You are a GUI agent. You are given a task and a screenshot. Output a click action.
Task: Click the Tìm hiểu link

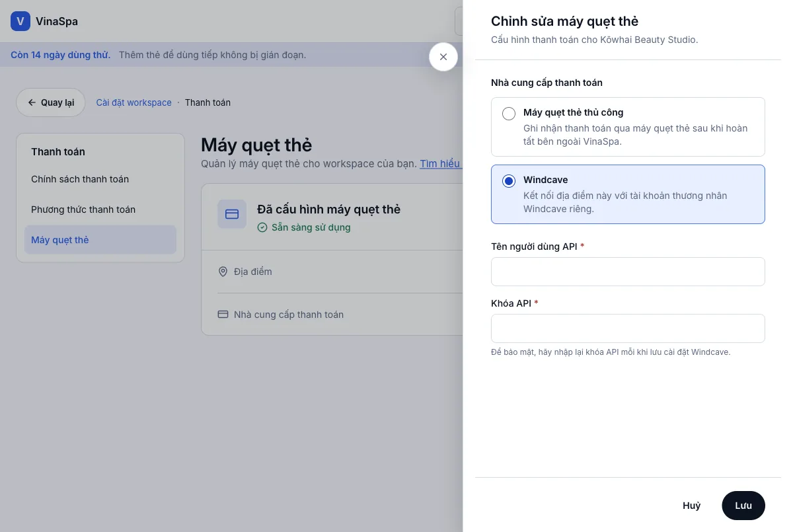coord(441,163)
